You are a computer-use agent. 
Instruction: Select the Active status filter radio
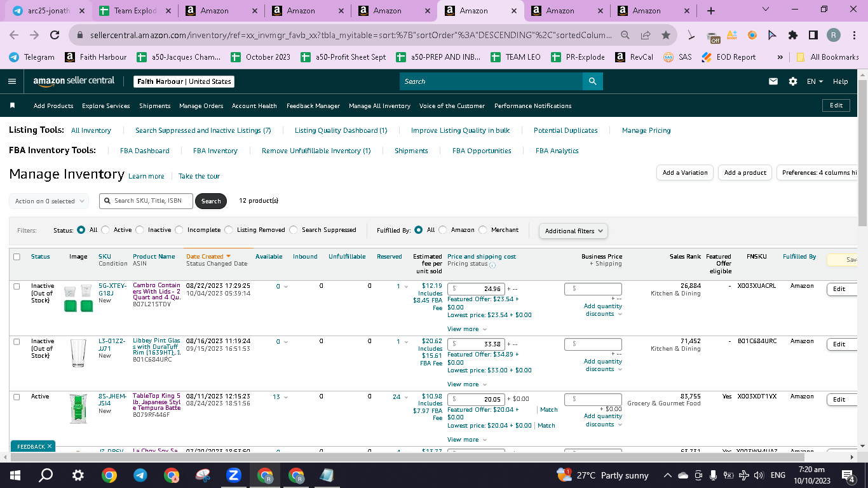coord(105,230)
